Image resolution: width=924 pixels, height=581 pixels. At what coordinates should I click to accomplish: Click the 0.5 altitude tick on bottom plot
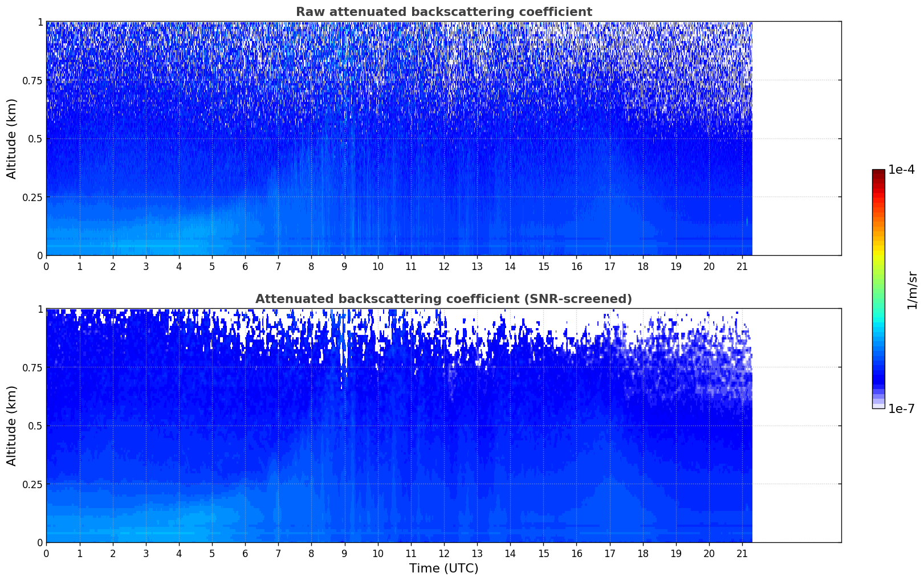click(x=35, y=425)
